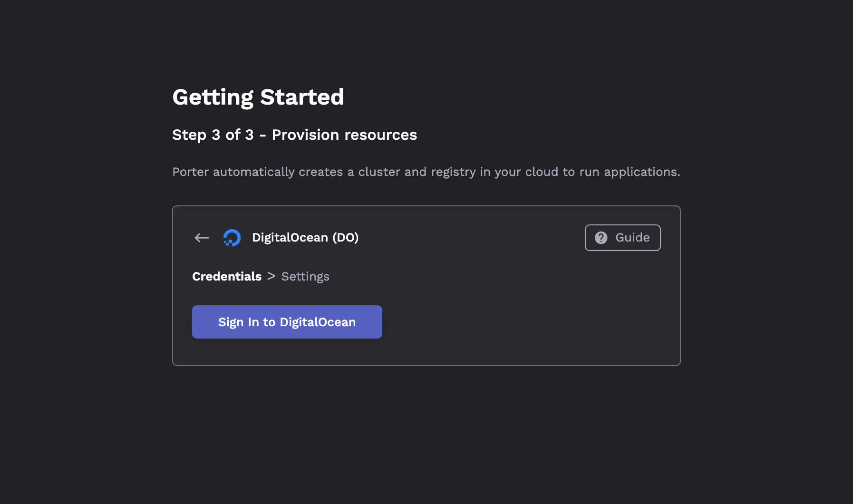Click the Provision resources subtitle text
Screen dimensions: 853x504
pyautogui.click(x=344, y=135)
